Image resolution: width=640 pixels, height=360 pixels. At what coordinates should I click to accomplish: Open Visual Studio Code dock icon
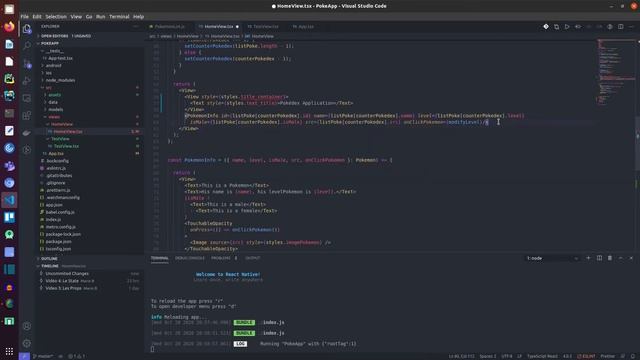[9, 200]
